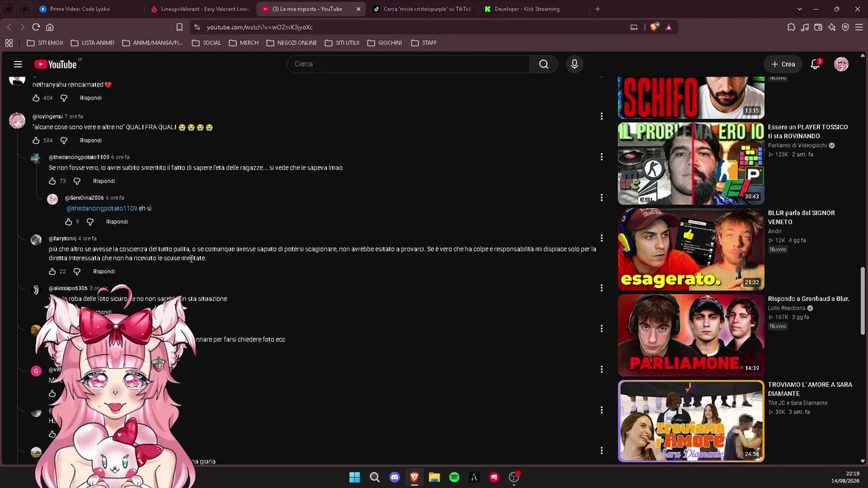Open more options for @alexsapo6306 comment
This screenshot has height=488, width=868.
pos(601,288)
